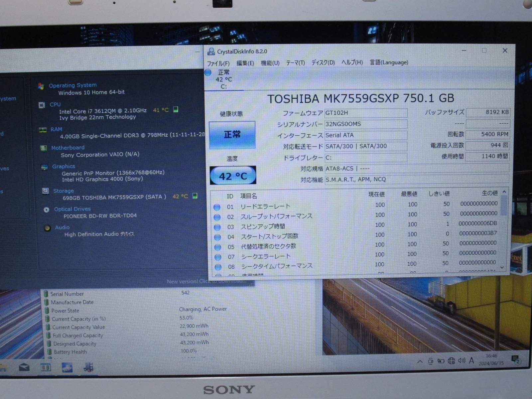Screen dimensions: 532x399
Task: Open the ファイル(F) menu in CrystalDiskInfo
Action: coord(218,63)
